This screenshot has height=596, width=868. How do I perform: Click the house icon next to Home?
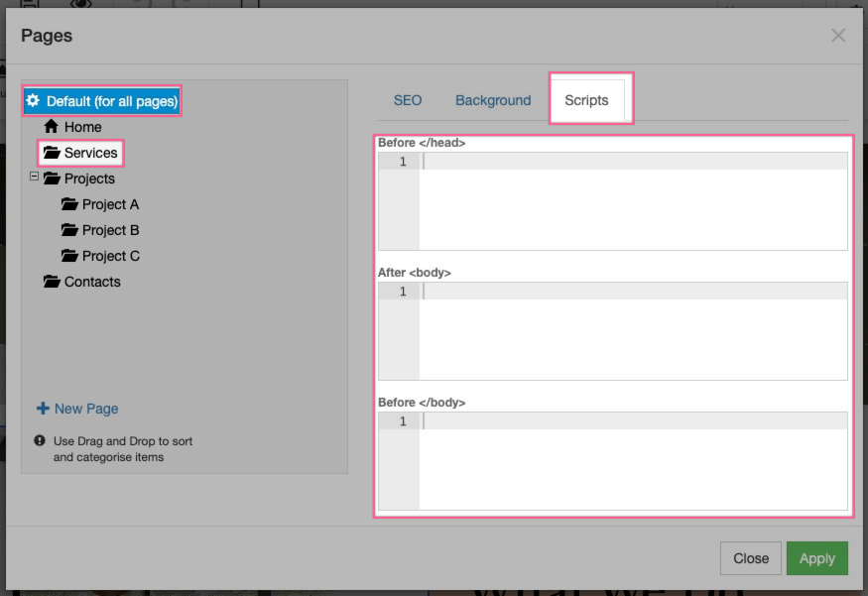51,126
